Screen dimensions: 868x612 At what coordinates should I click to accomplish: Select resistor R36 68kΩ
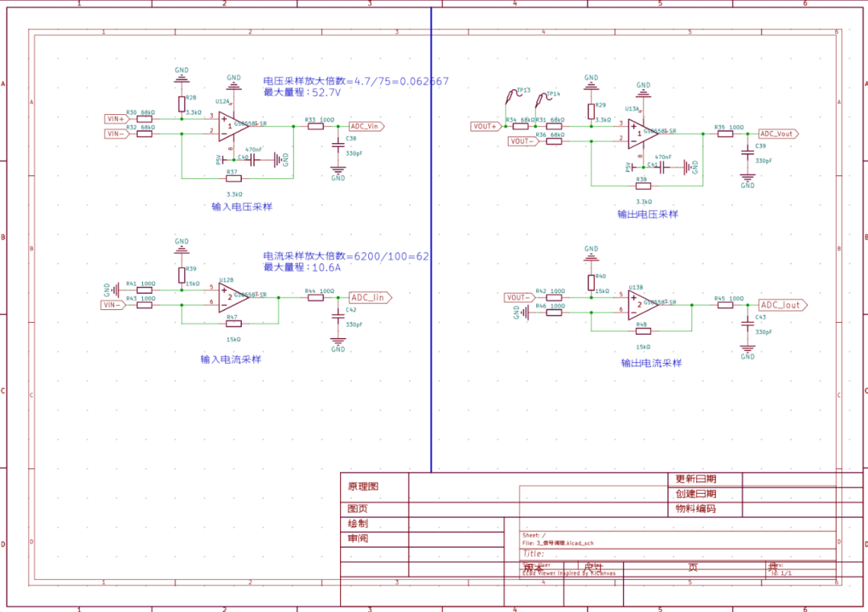click(x=554, y=141)
